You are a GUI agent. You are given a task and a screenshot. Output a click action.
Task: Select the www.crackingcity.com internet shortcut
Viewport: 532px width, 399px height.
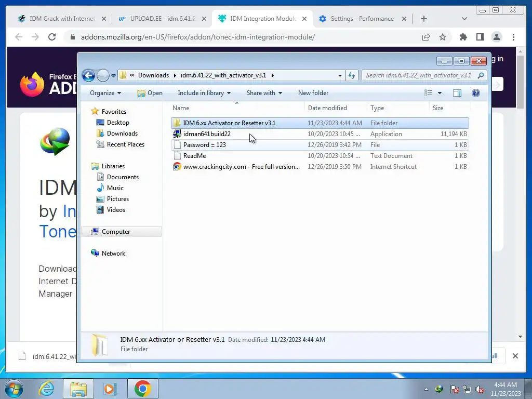tap(320, 167)
